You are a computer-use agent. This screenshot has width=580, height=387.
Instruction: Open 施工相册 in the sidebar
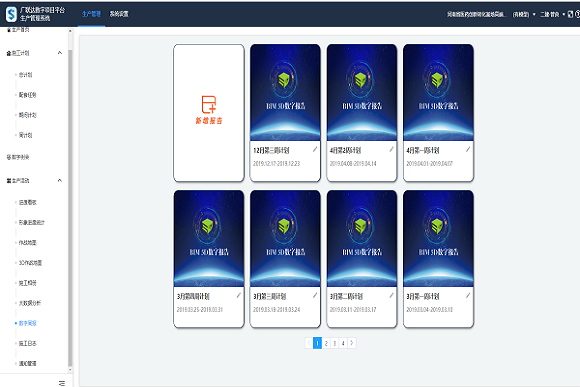pyautogui.click(x=28, y=283)
